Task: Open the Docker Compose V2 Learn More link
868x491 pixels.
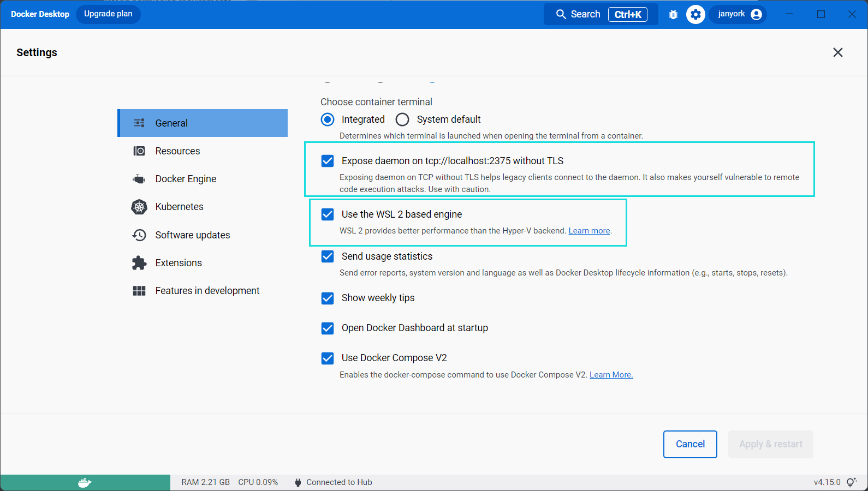Action: click(611, 375)
